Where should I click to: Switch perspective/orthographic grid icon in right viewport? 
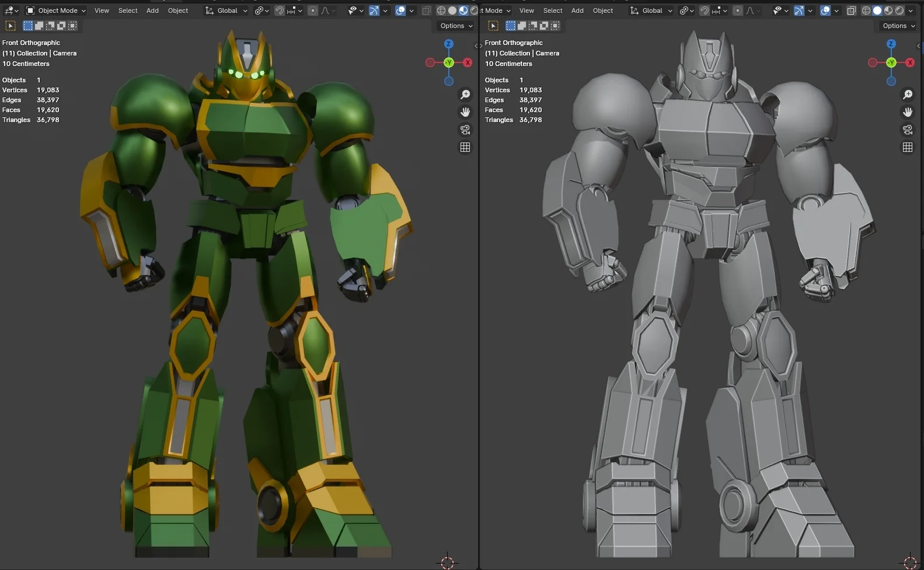coord(908,147)
